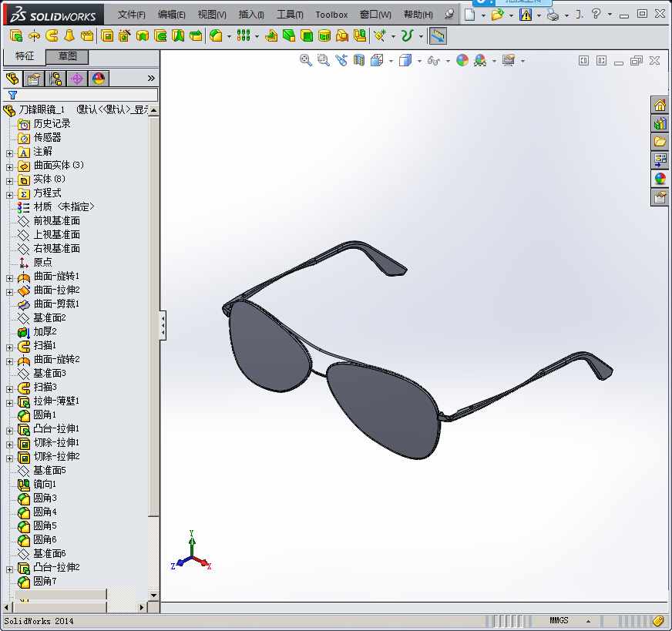Open the Hide/Show Items dropdown

(x=448, y=61)
